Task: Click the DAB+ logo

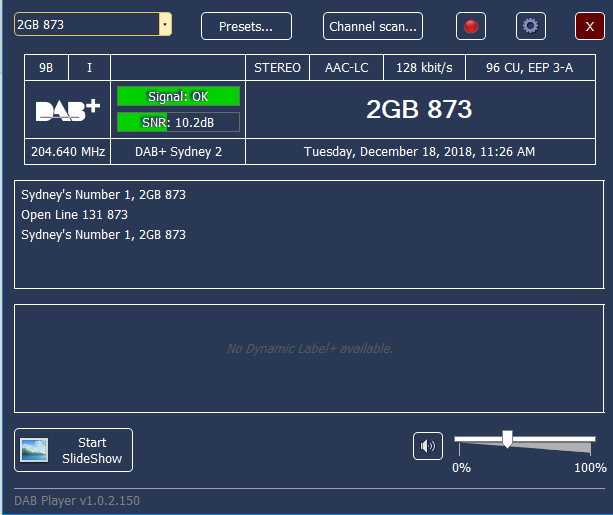Action: tap(68, 110)
